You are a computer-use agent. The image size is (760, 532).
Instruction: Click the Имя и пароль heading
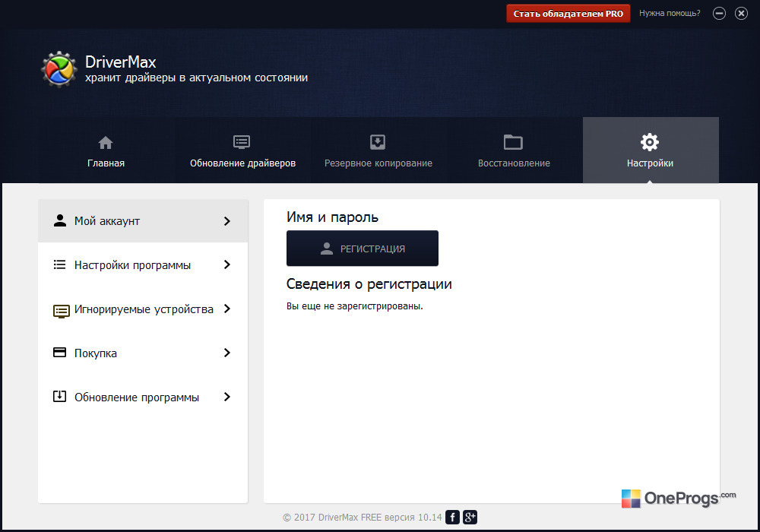(332, 217)
